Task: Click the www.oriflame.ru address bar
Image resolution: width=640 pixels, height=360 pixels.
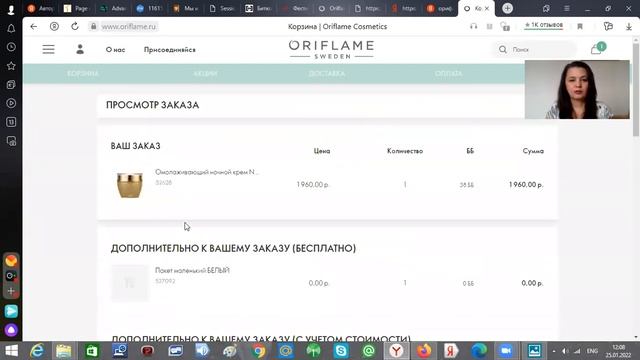Action: tap(129, 27)
